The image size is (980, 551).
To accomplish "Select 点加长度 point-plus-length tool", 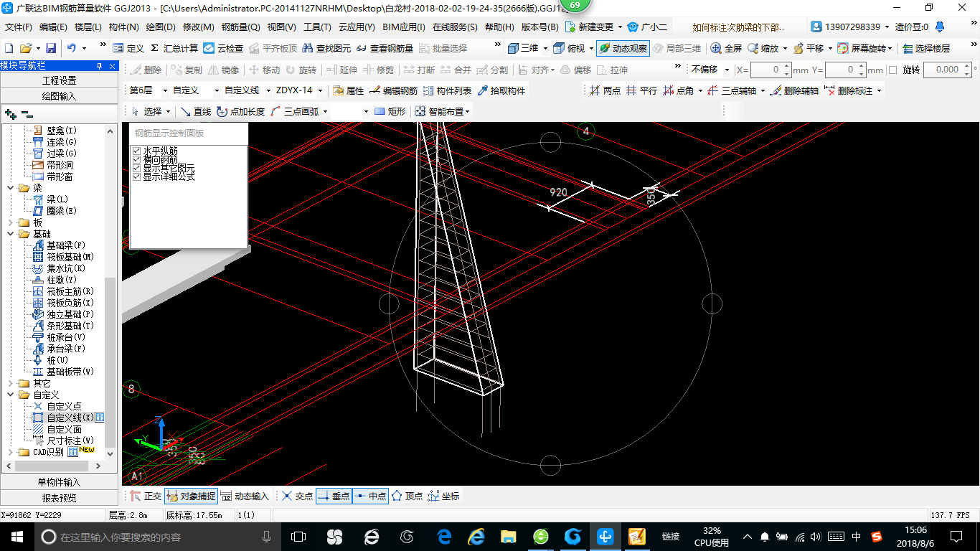I will click(x=240, y=111).
